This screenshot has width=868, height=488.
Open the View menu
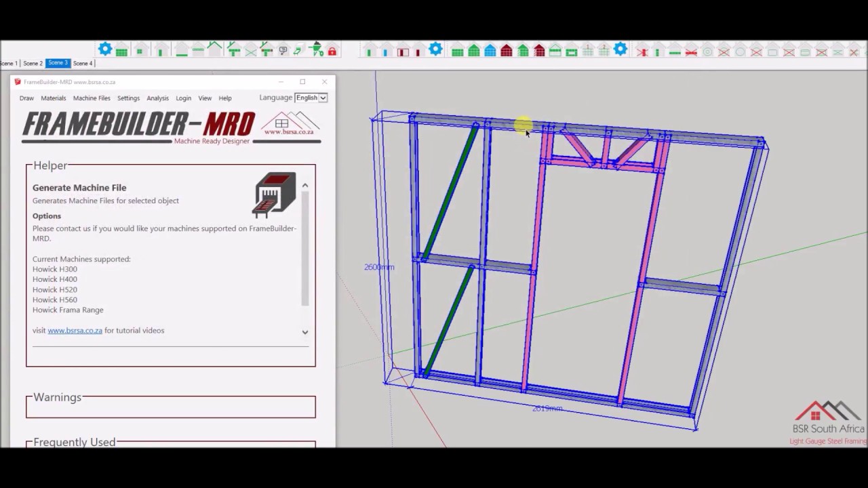[205, 98]
